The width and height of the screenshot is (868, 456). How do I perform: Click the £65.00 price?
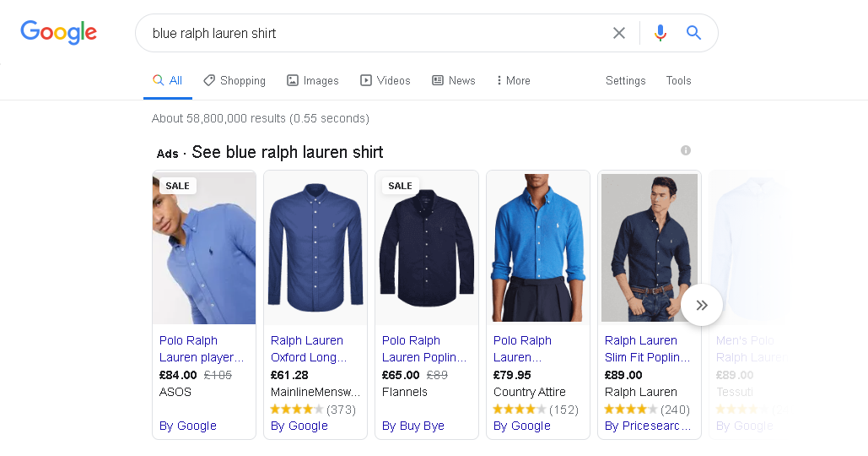coord(401,375)
